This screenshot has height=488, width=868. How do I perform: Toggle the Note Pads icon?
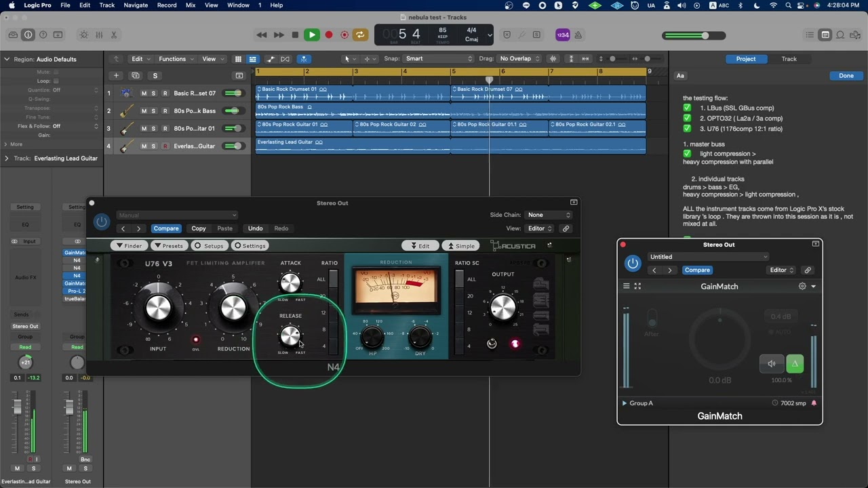[x=825, y=35]
